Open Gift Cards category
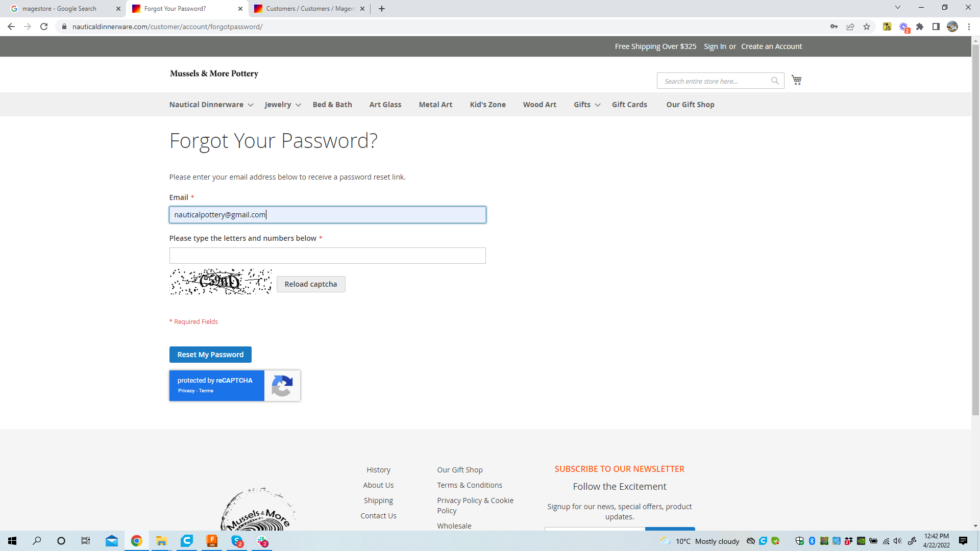980x551 pixels. [629, 105]
